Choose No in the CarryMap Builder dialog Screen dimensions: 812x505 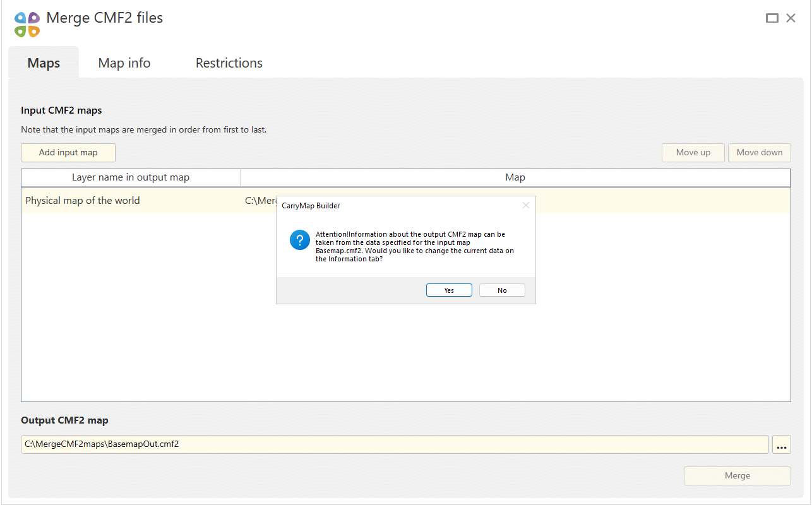coord(502,290)
